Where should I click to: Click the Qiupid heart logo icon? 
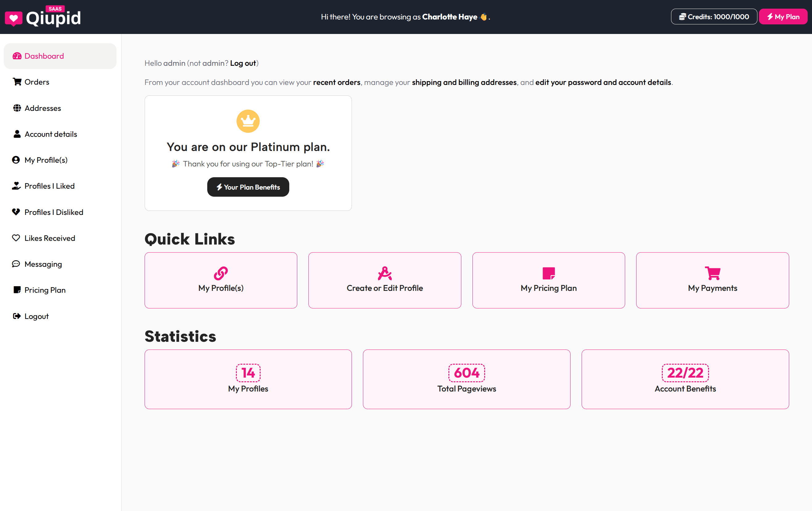(14, 18)
